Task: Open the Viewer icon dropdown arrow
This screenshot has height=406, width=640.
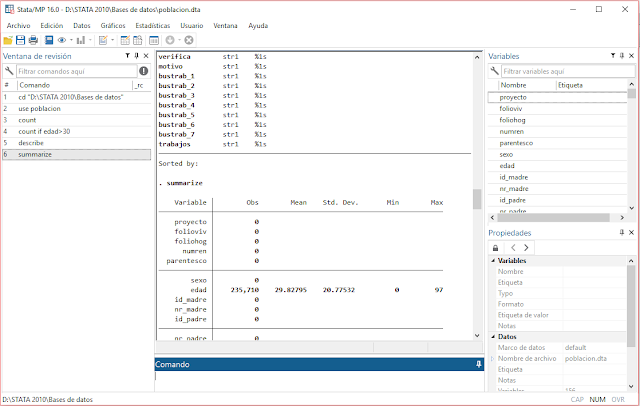Action: click(x=71, y=40)
